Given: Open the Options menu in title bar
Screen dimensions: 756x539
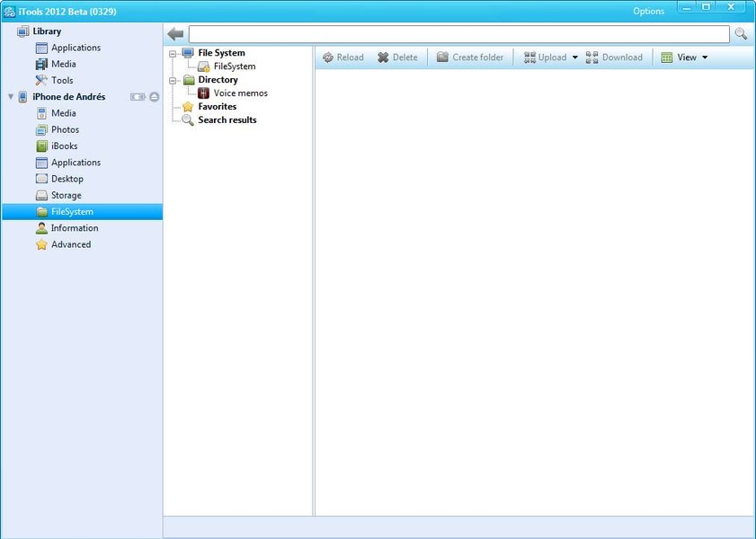Looking at the screenshot, I should [x=648, y=12].
